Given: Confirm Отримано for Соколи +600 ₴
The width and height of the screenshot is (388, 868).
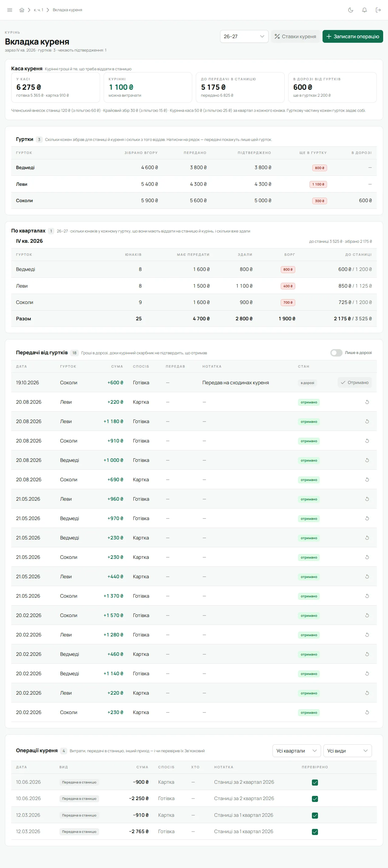Looking at the screenshot, I should pos(355,382).
